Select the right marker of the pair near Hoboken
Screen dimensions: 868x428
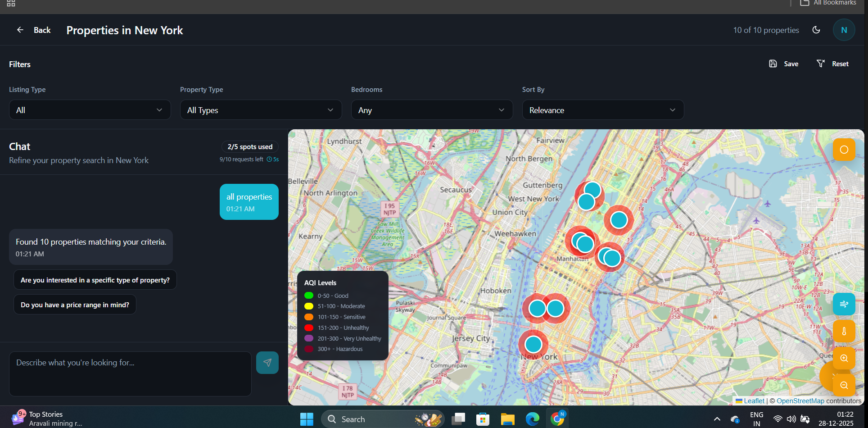click(x=555, y=308)
